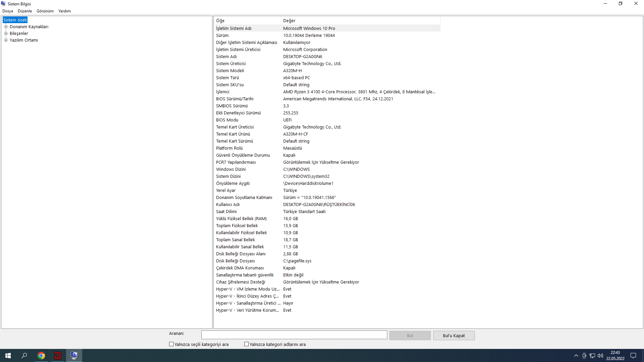644x362 pixels.
Task: Select the Kullanılabilir Fiziksel Bellek row
Action: click(x=327, y=233)
